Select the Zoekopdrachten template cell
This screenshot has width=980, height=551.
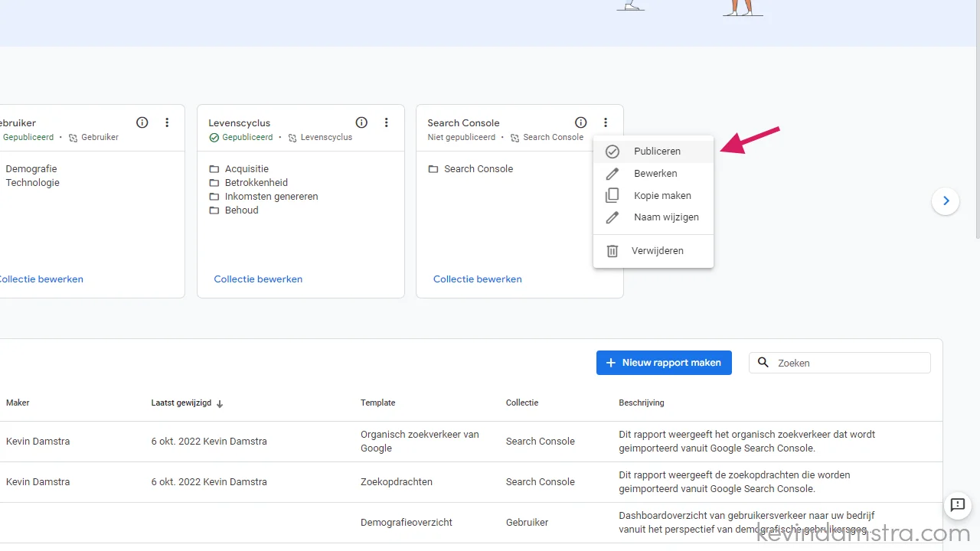397,482
